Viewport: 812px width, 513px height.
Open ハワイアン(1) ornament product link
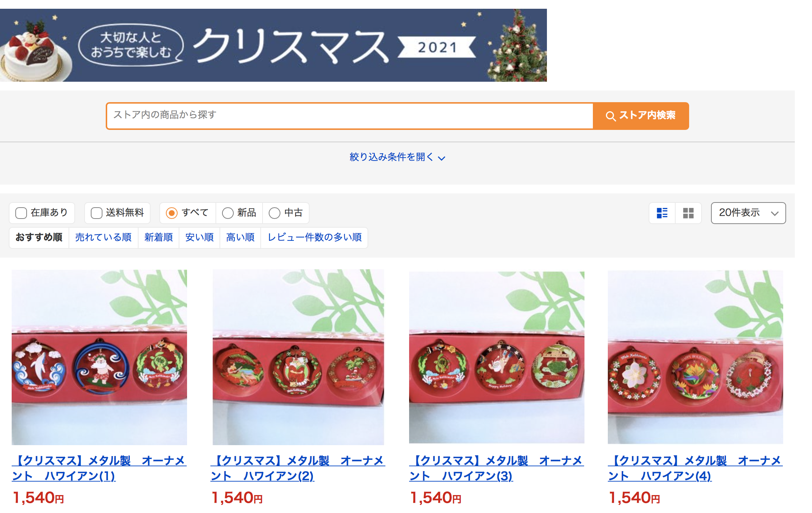click(99, 468)
